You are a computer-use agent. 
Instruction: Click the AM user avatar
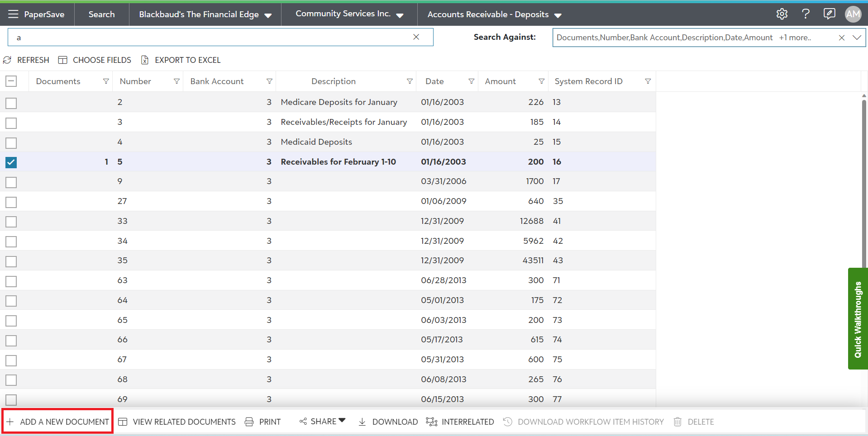coord(853,14)
